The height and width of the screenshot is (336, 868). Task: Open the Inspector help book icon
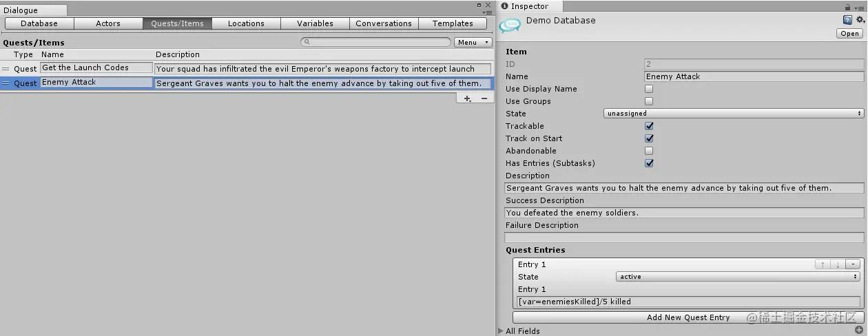click(847, 20)
